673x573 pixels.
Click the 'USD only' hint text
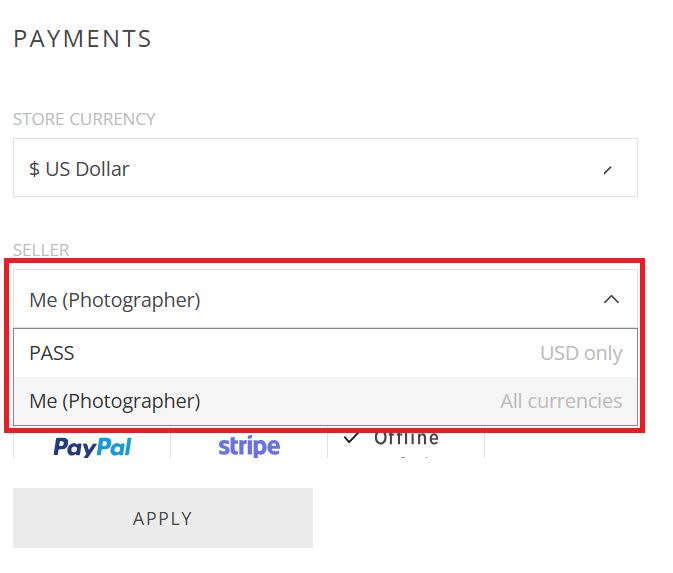coord(581,354)
